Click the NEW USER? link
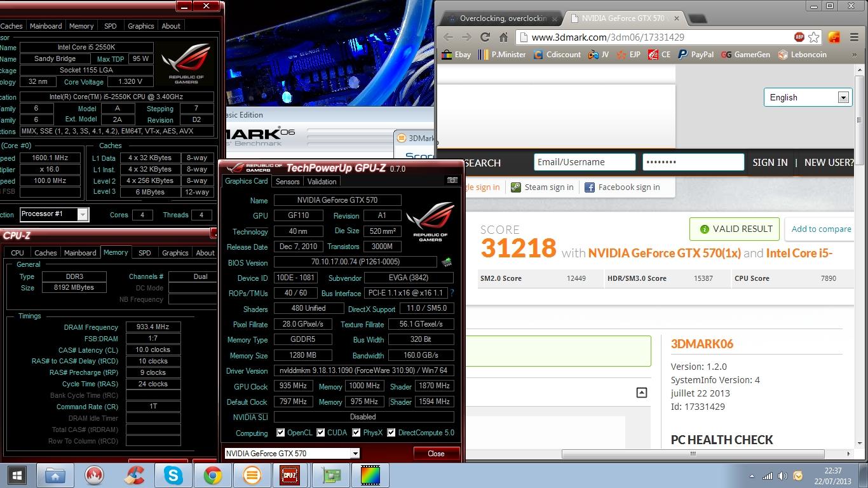868x488 pixels. pos(829,163)
